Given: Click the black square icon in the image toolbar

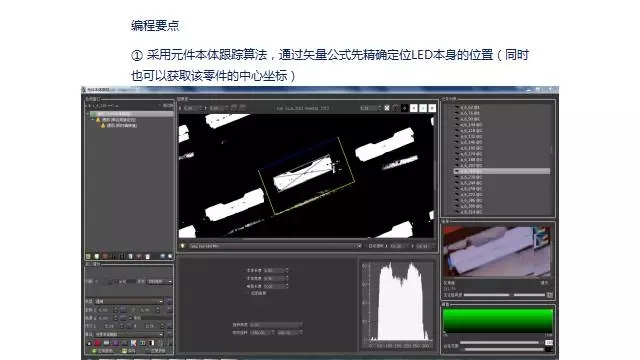Looking at the screenshot, I should [x=404, y=108].
